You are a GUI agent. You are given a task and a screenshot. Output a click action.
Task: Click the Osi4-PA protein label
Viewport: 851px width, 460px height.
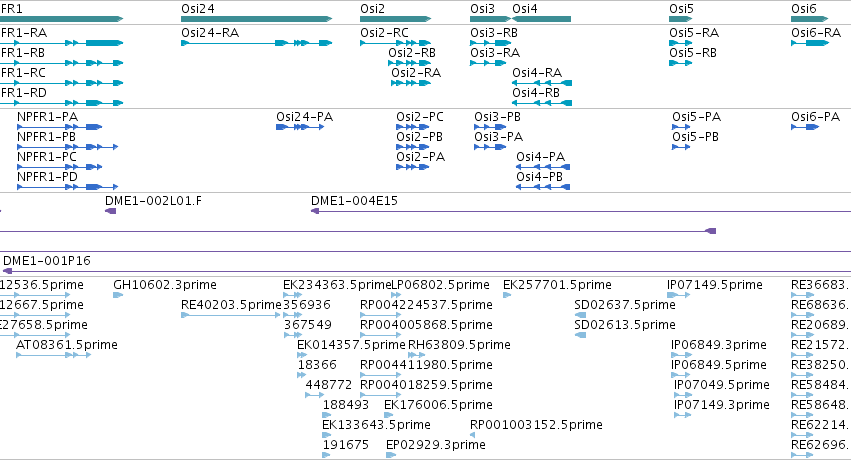tap(541, 157)
